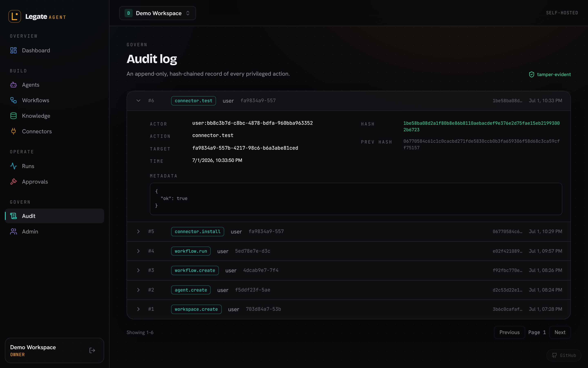Click the Audit scroll icon
Screen dimensions: 588x368
point(13,216)
